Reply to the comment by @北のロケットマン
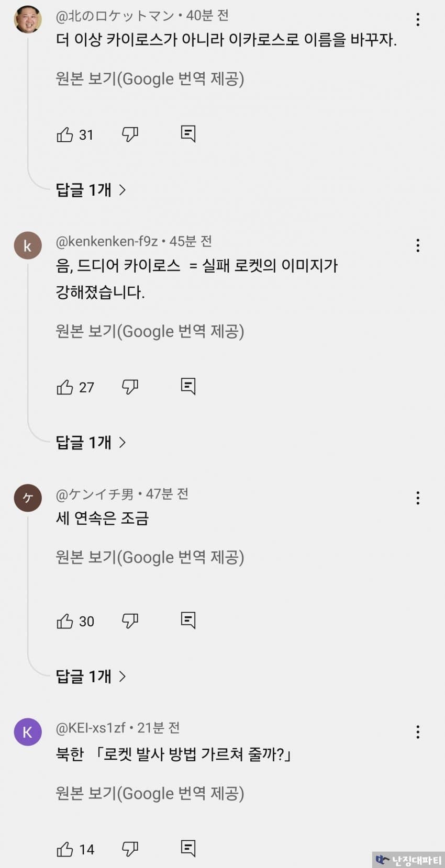The image size is (445, 868). click(x=188, y=134)
